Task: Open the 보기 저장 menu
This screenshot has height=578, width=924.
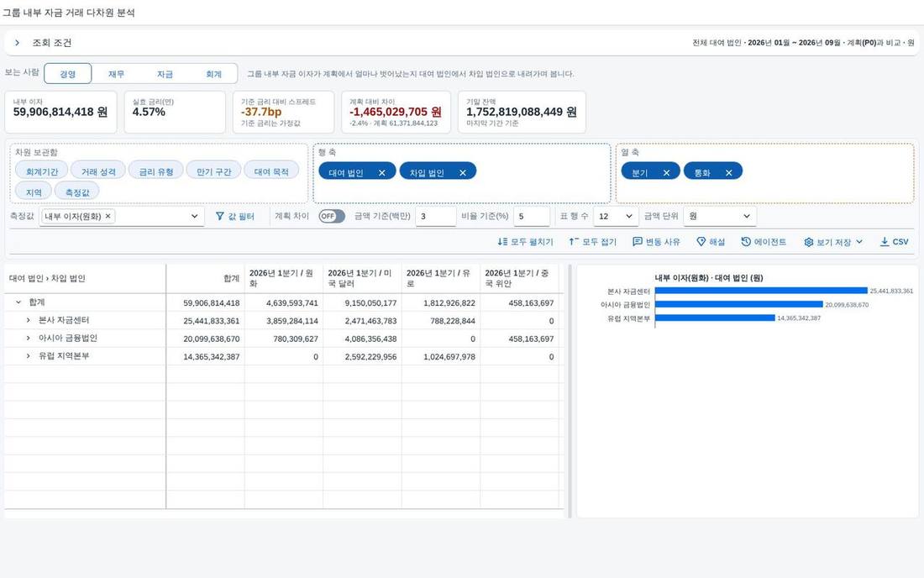Action: [833, 242]
